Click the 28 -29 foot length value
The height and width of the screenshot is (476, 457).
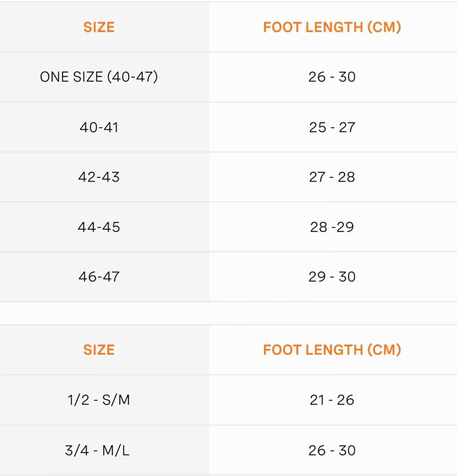click(x=332, y=227)
